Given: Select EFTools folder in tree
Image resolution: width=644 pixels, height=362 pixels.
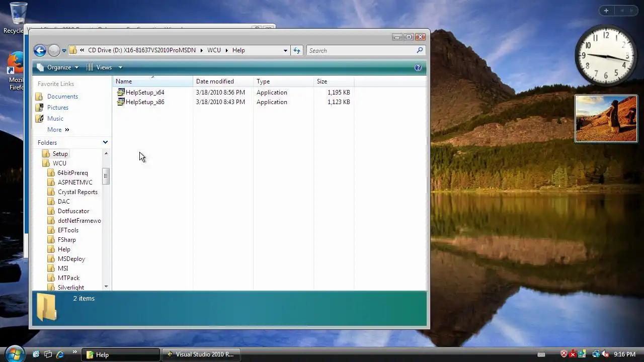Looking at the screenshot, I should (x=68, y=230).
